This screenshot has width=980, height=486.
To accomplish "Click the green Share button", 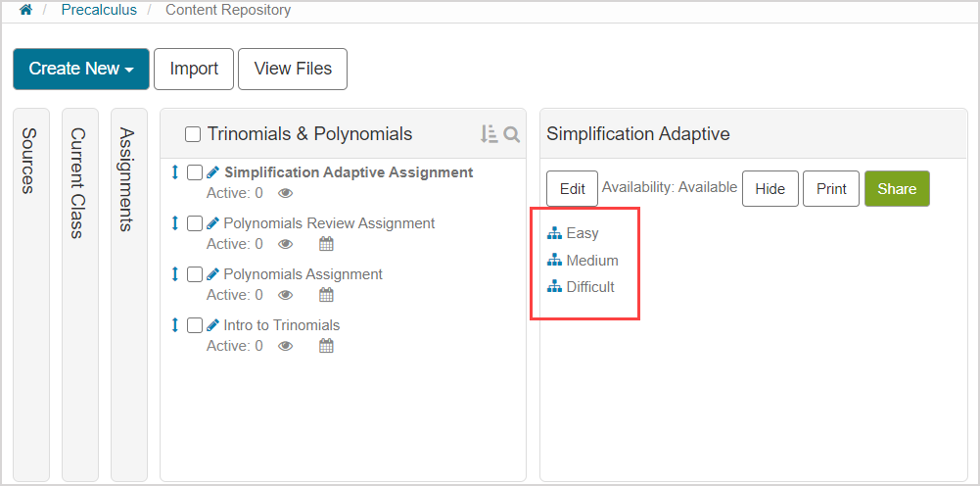I will (896, 188).
